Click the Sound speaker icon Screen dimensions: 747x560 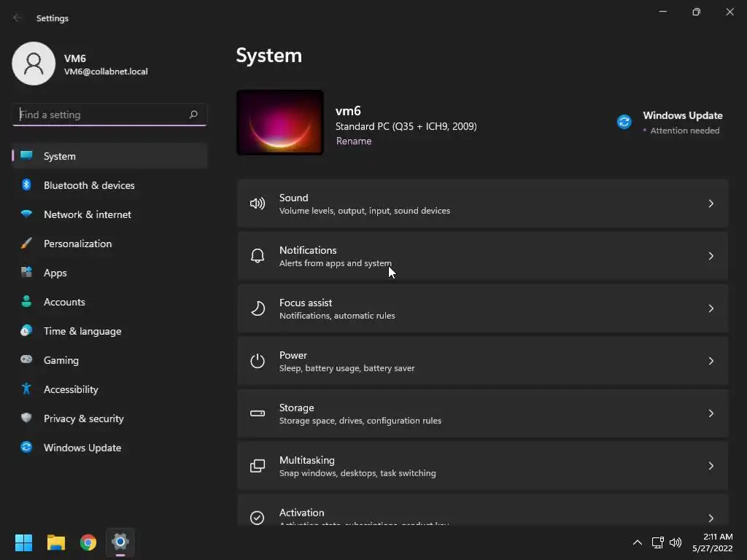point(258,204)
